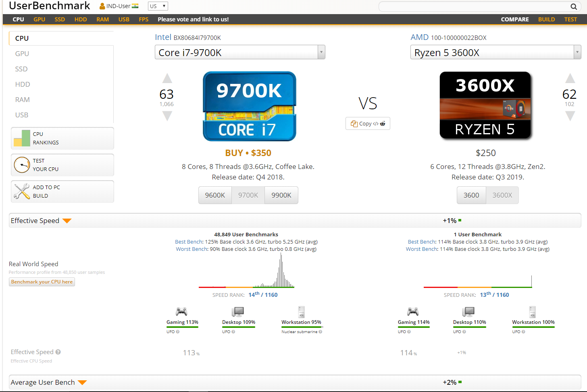Image resolution: width=587 pixels, height=392 pixels.
Task: Upvote the Core i7-9700K arrow
Action: [167, 78]
